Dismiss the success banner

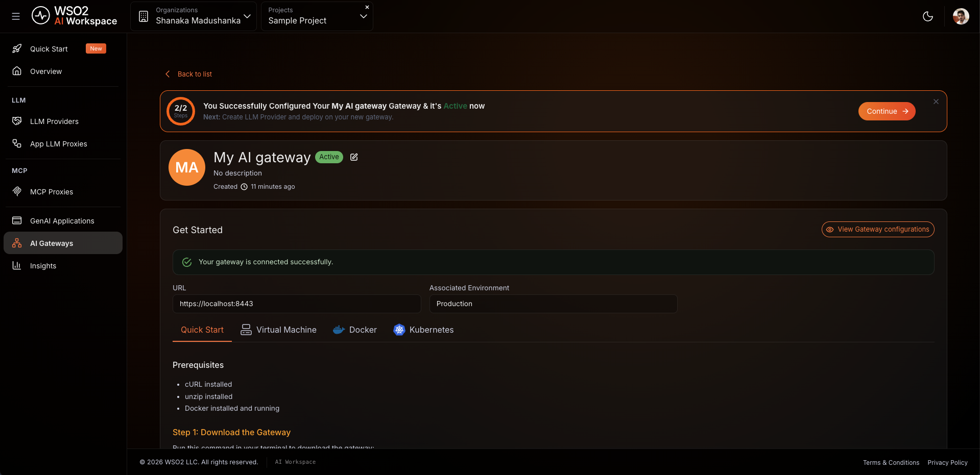(x=936, y=102)
